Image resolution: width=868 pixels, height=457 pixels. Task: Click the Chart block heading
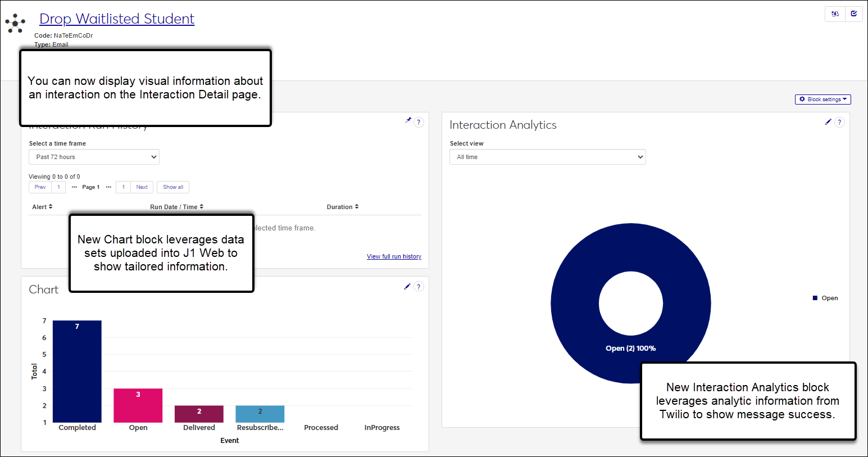point(44,289)
